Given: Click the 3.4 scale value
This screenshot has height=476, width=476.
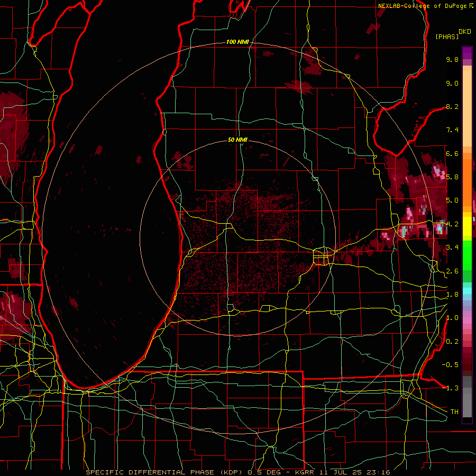Looking at the screenshot, I should point(452,248).
